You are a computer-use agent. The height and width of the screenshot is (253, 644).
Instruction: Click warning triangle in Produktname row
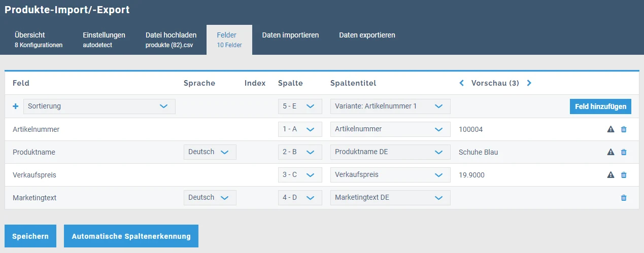pyautogui.click(x=611, y=152)
